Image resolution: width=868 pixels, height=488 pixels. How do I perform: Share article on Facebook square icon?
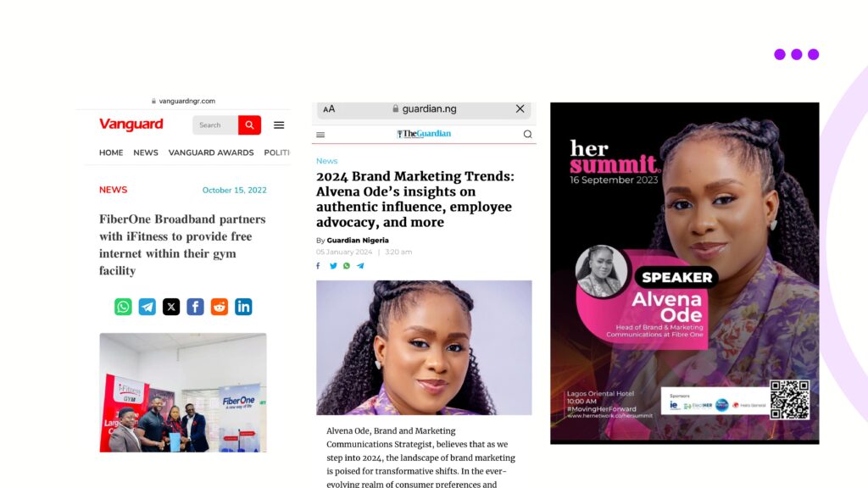tap(196, 307)
